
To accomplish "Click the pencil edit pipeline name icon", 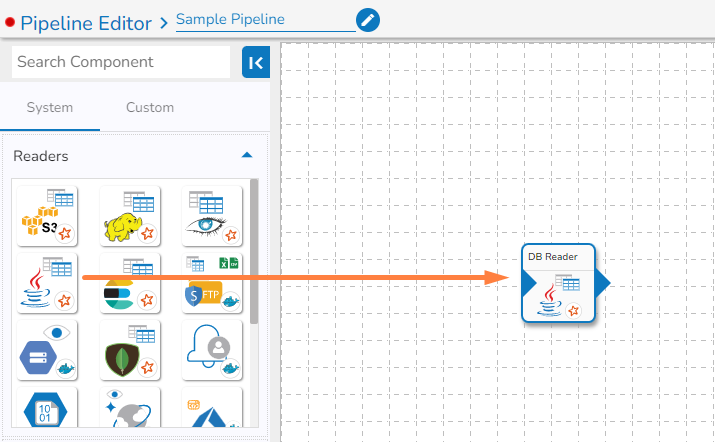I will point(368,20).
